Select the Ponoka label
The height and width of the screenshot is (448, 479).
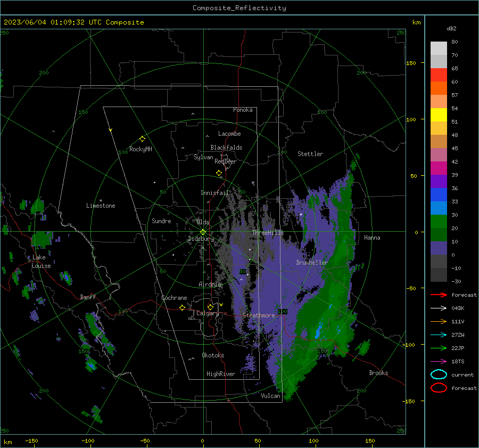(x=243, y=110)
